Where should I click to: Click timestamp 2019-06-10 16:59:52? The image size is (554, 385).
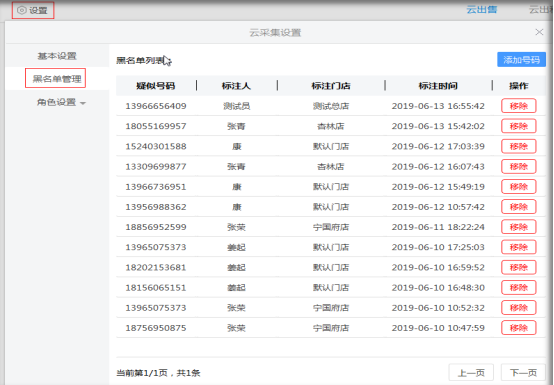click(438, 267)
